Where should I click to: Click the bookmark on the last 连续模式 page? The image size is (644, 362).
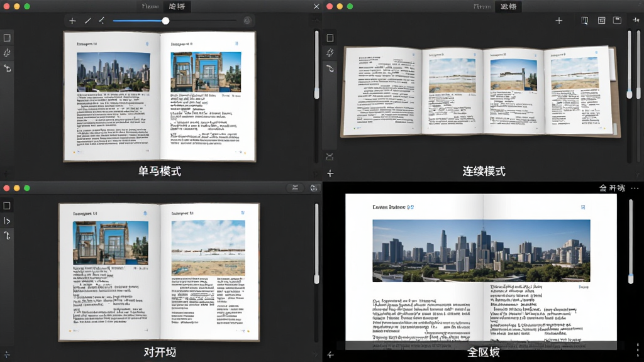coord(596,53)
